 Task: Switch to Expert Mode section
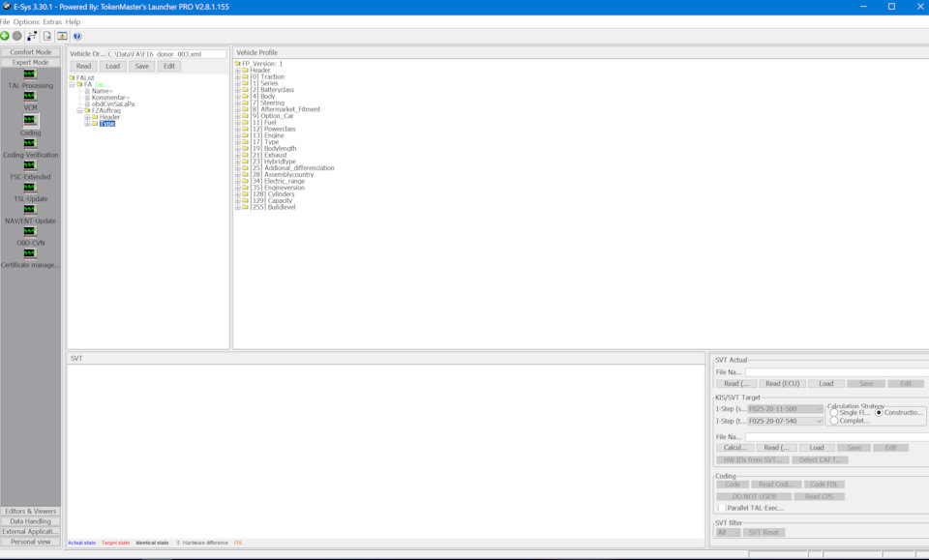(30, 62)
